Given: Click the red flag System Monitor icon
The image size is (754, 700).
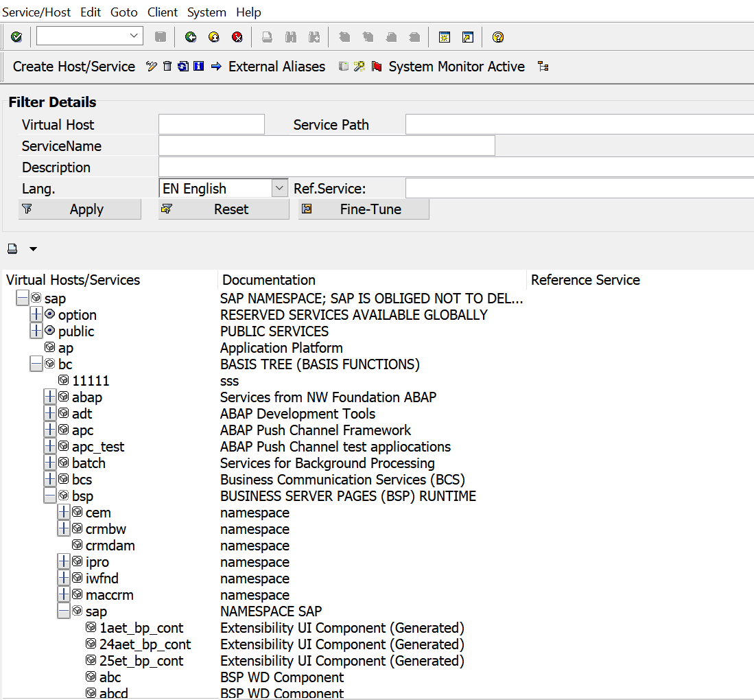Looking at the screenshot, I should point(377,67).
